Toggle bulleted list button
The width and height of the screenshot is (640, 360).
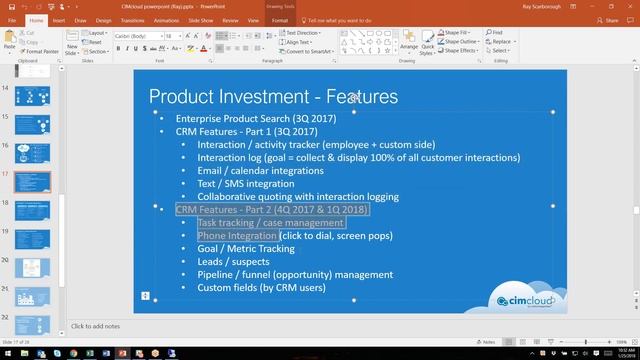pos(222,36)
